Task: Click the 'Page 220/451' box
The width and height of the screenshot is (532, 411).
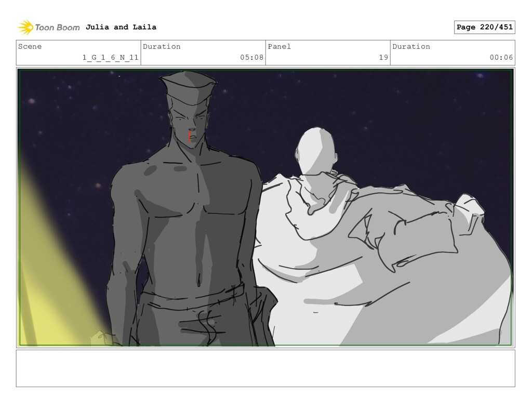Action: [x=485, y=27]
